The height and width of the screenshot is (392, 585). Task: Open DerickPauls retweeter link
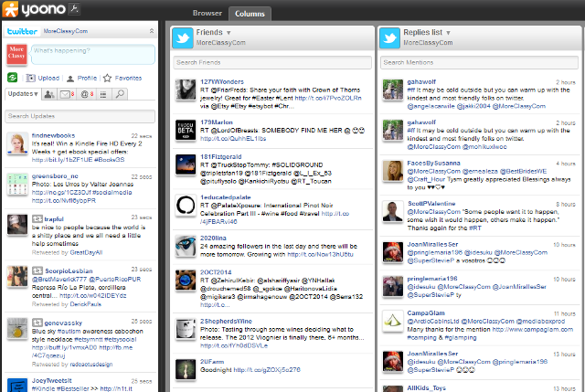(x=85, y=304)
